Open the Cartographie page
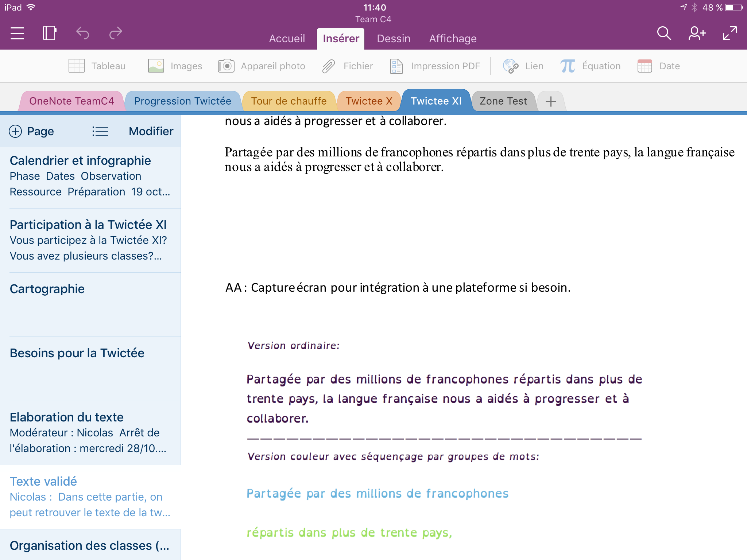Image resolution: width=747 pixels, height=560 pixels. coord(47,289)
